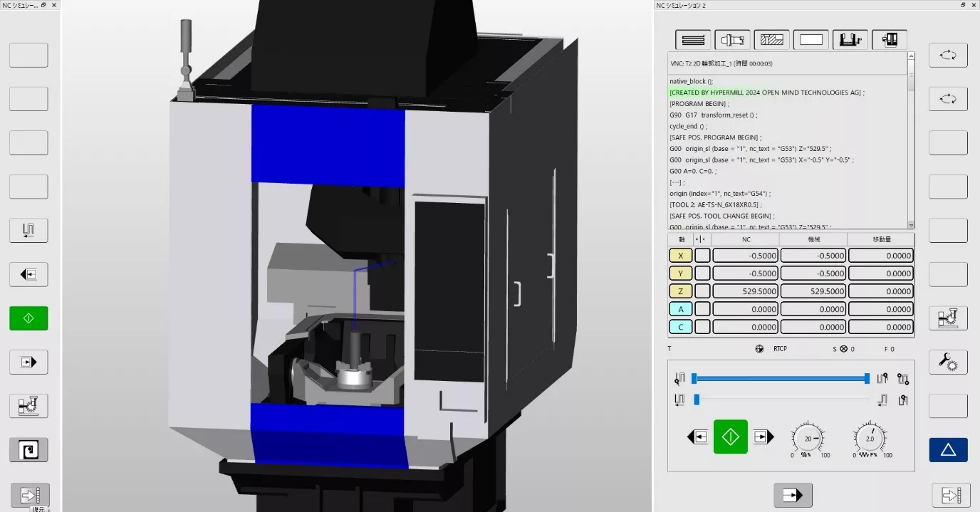Click the 復元 restore icon in left sidebar

coord(30,496)
